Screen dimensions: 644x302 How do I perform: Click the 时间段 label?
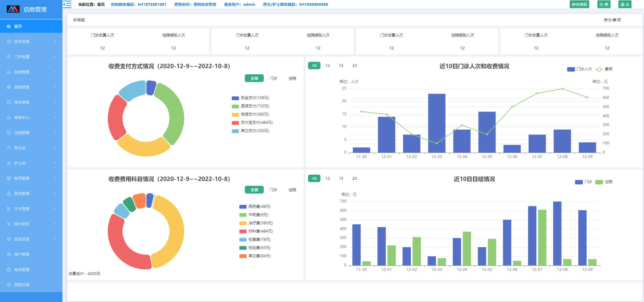[x=79, y=20]
